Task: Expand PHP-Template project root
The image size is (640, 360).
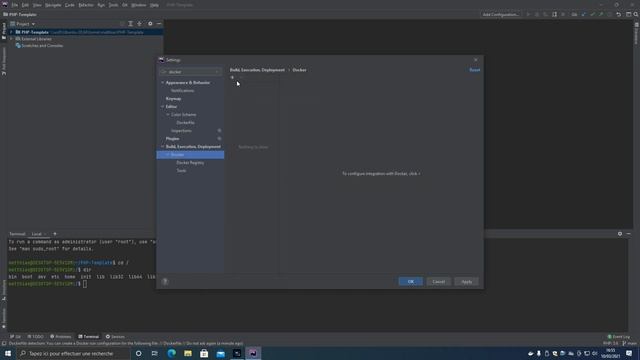Action: coord(11,32)
